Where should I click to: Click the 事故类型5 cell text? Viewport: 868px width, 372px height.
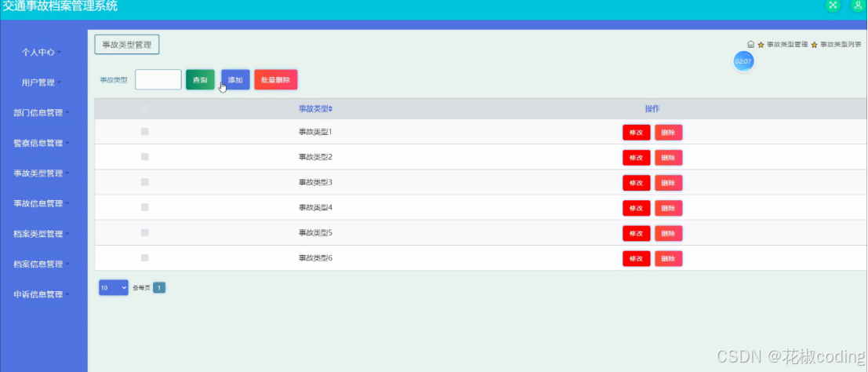pos(315,232)
